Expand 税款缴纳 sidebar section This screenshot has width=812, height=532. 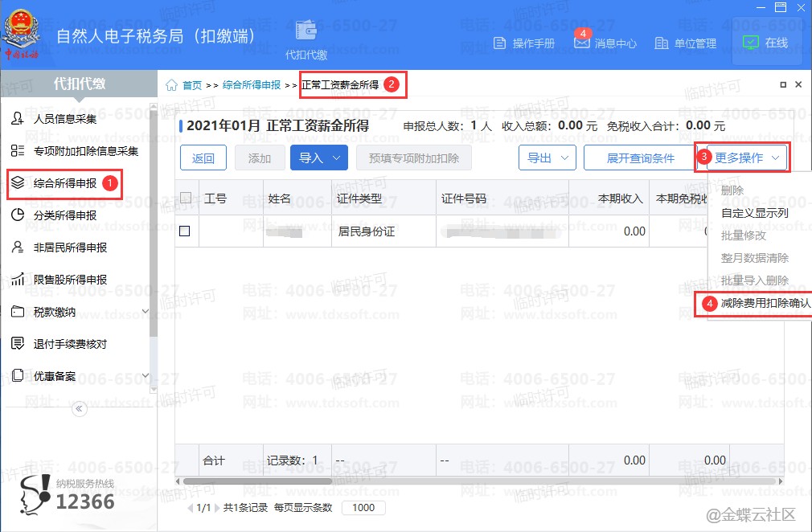click(x=145, y=312)
